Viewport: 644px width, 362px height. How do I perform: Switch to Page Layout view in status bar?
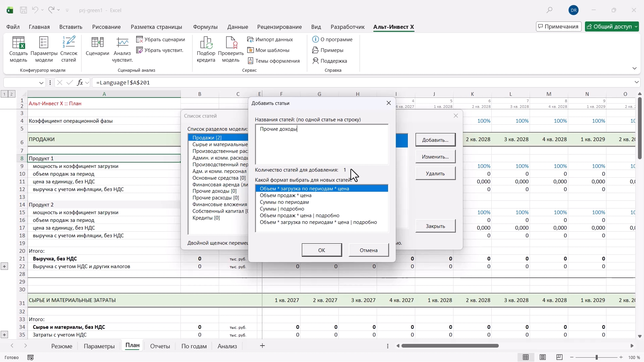coord(543,357)
